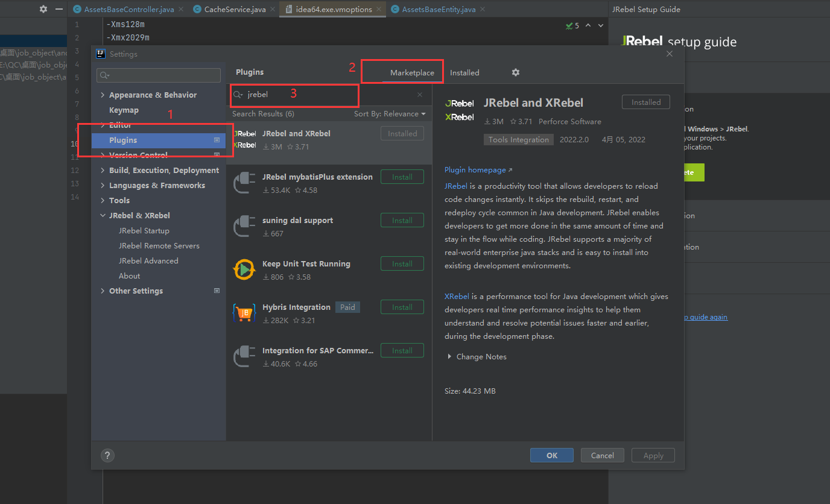Click the JRebel logo in the setup guide
This screenshot has height=504, width=830.
641,41
